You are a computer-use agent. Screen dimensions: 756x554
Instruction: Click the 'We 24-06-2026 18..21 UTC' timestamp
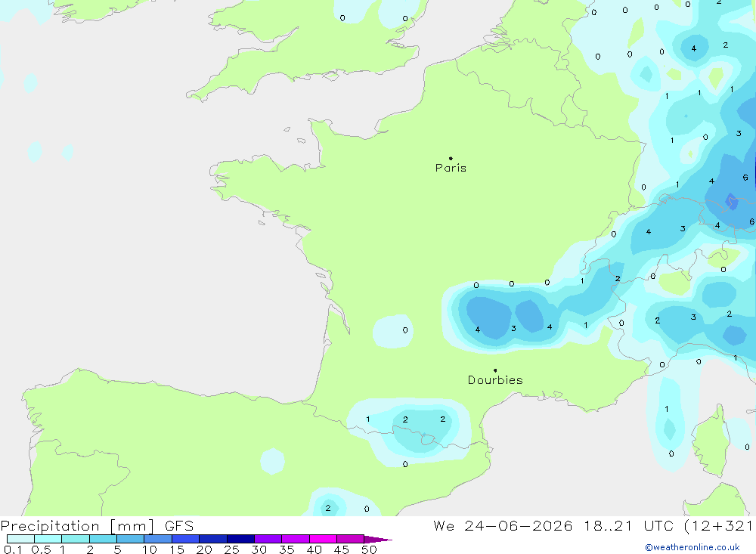pyautogui.click(x=553, y=525)
